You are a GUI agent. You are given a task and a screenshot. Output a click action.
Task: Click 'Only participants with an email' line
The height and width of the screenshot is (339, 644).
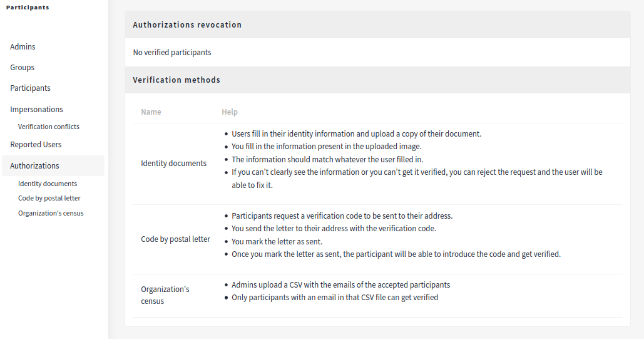click(335, 298)
